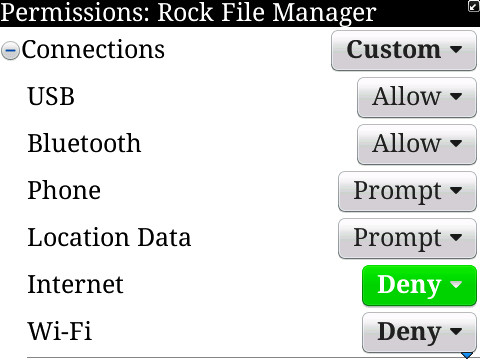This screenshot has height=360, width=480.
Task: Open the USB Allow dropdown
Action: (417, 97)
